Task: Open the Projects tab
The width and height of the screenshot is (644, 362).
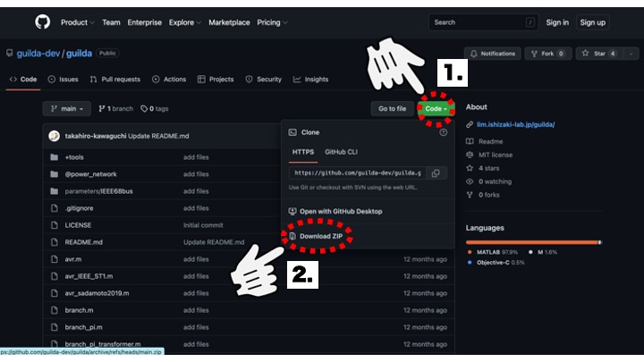Action: (216, 80)
